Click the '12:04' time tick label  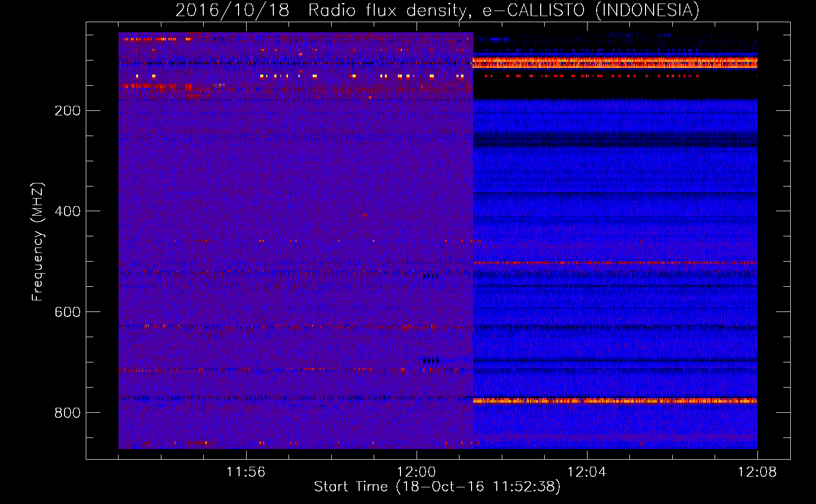pyautogui.click(x=587, y=472)
